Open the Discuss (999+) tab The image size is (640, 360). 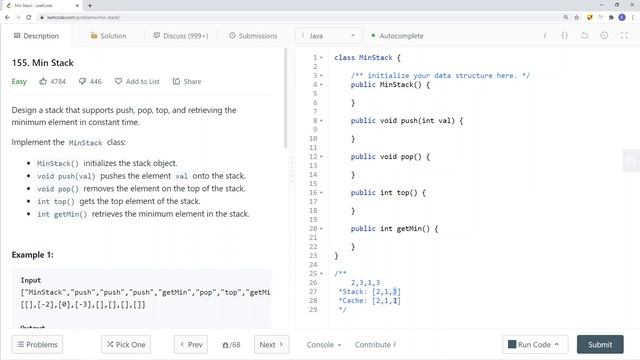pos(181,36)
